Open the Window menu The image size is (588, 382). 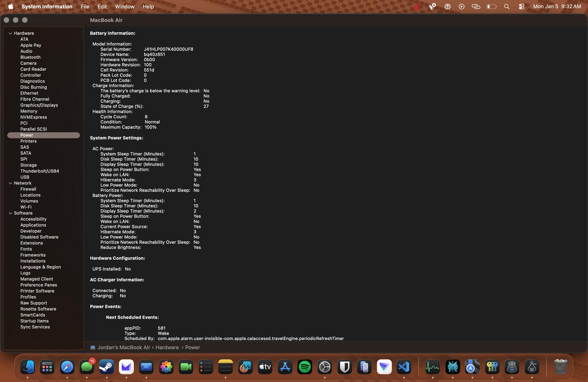pos(125,6)
